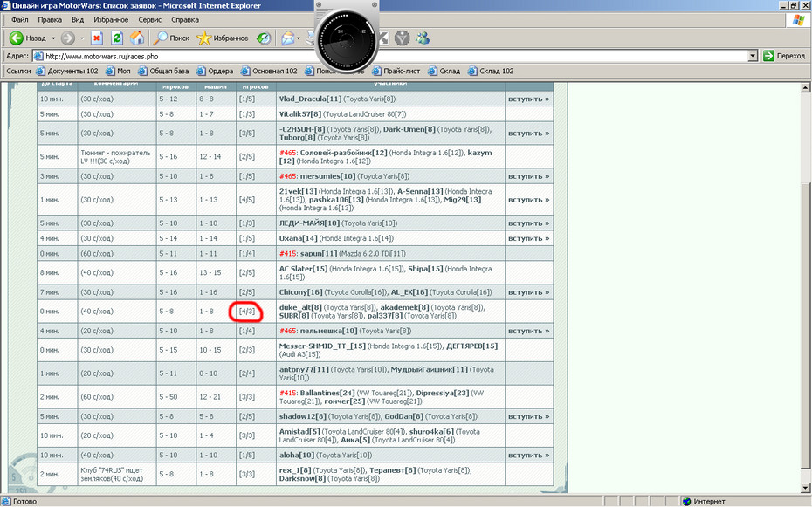812x507 pixels.
Task: Go back with the Назад button
Action: [x=27, y=38]
